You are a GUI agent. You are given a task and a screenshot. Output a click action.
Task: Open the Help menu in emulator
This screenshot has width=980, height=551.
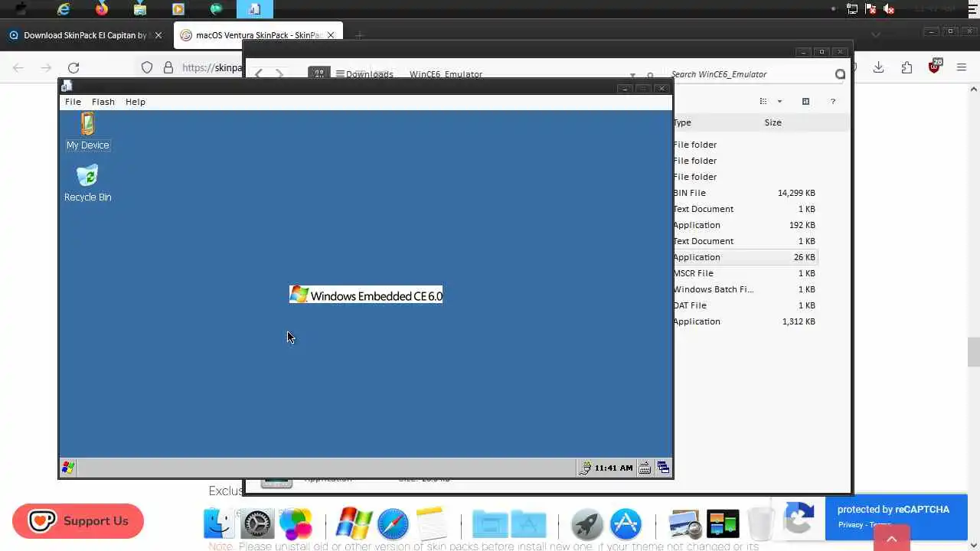[x=136, y=102]
